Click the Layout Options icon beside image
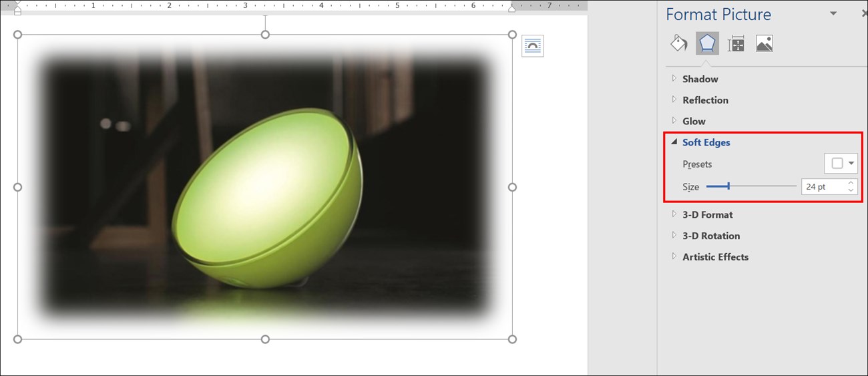 (533, 46)
